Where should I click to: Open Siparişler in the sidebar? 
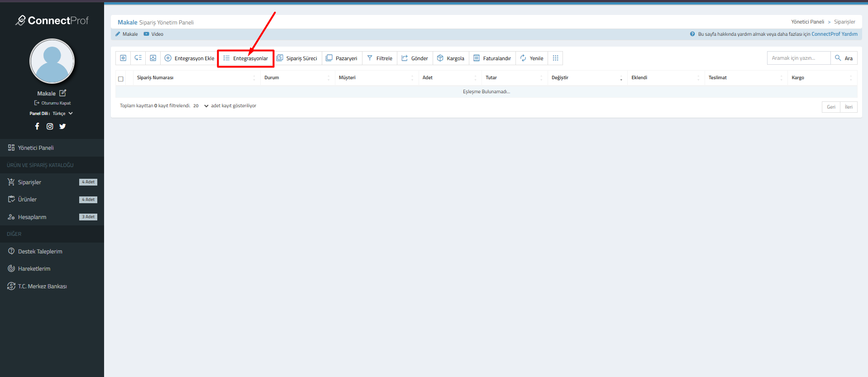click(x=29, y=182)
